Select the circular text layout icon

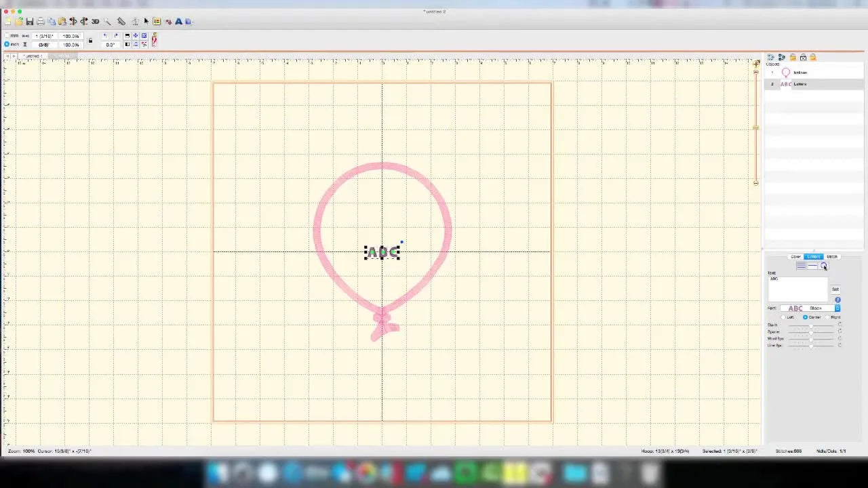pyautogui.click(x=824, y=266)
